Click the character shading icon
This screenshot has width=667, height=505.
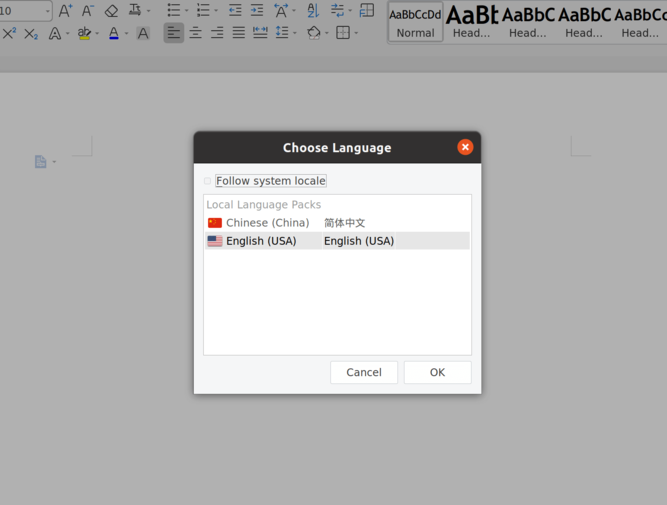(x=143, y=33)
